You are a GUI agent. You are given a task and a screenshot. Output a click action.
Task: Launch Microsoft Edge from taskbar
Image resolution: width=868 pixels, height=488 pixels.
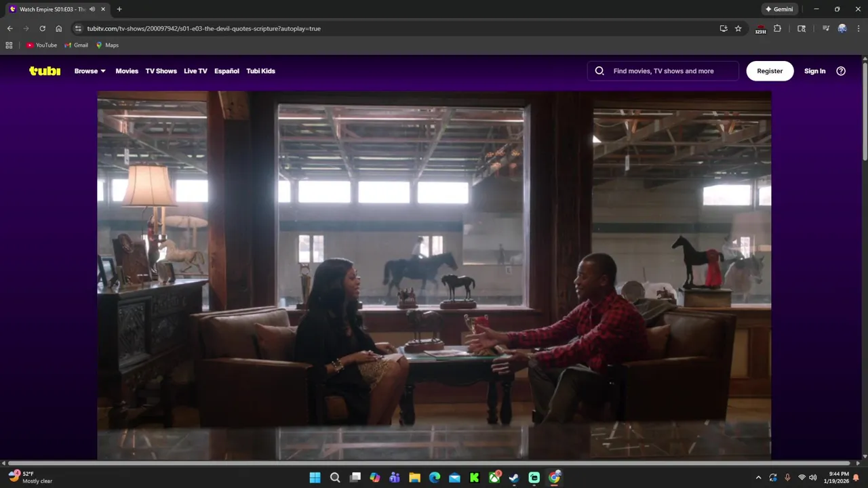pos(435,477)
